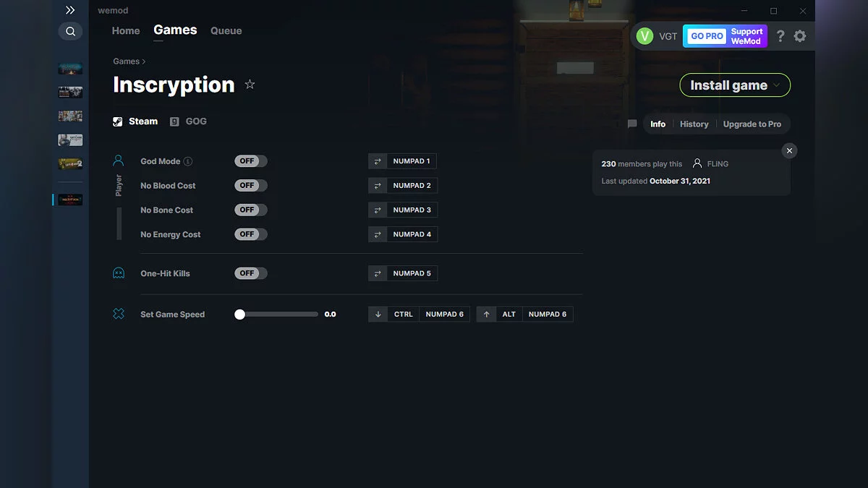868x488 pixels.
Task: Turn on No Bone Cost
Action: 250,210
